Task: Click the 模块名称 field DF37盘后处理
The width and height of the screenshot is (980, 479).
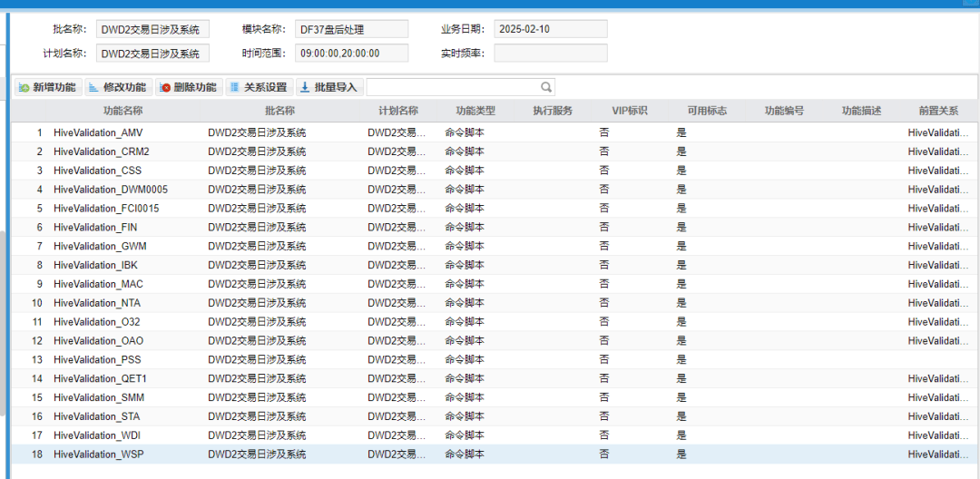Action: click(351, 29)
